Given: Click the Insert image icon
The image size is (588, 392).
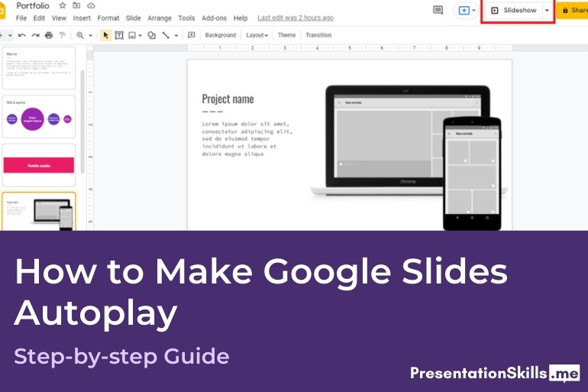Looking at the screenshot, I should [x=132, y=35].
